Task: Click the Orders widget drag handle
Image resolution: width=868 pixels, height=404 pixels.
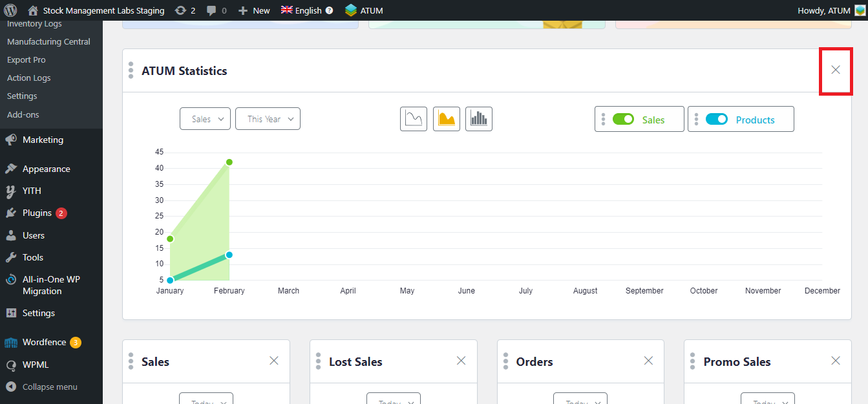Action: point(505,361)
